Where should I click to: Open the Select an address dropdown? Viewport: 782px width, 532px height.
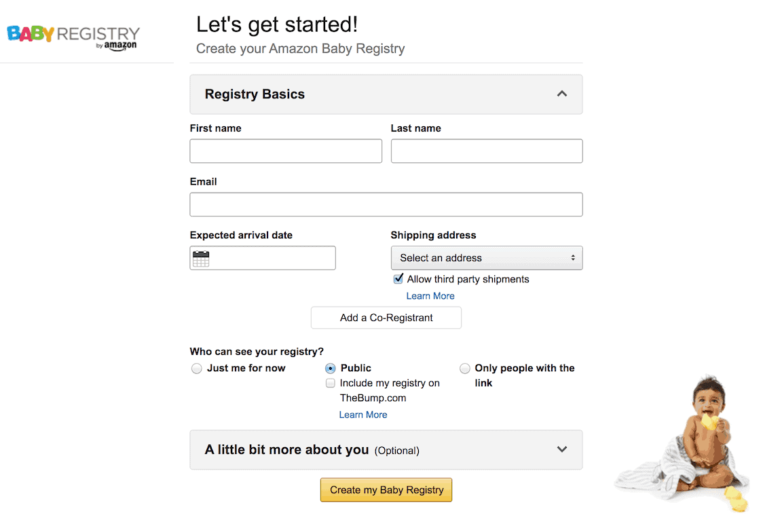(x=486, y=258)
